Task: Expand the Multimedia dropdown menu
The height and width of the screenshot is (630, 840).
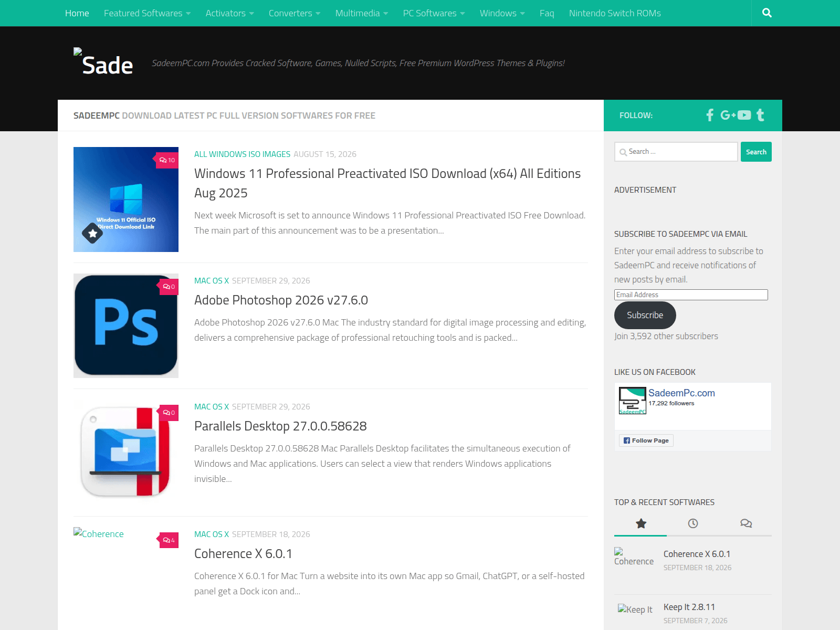Action: click(x=362, y=13)
